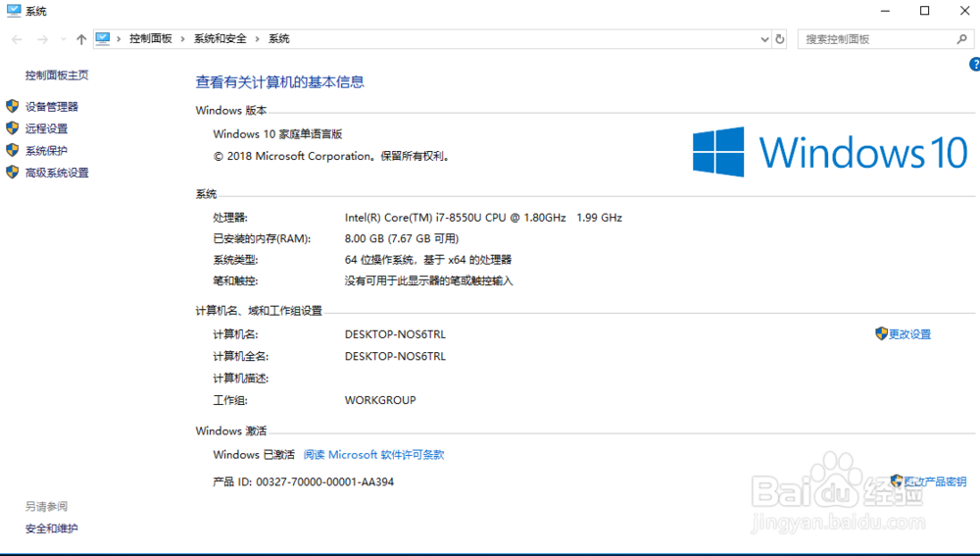
Task: Go up one level with the Up arrow
Action: tap(81, 39)
